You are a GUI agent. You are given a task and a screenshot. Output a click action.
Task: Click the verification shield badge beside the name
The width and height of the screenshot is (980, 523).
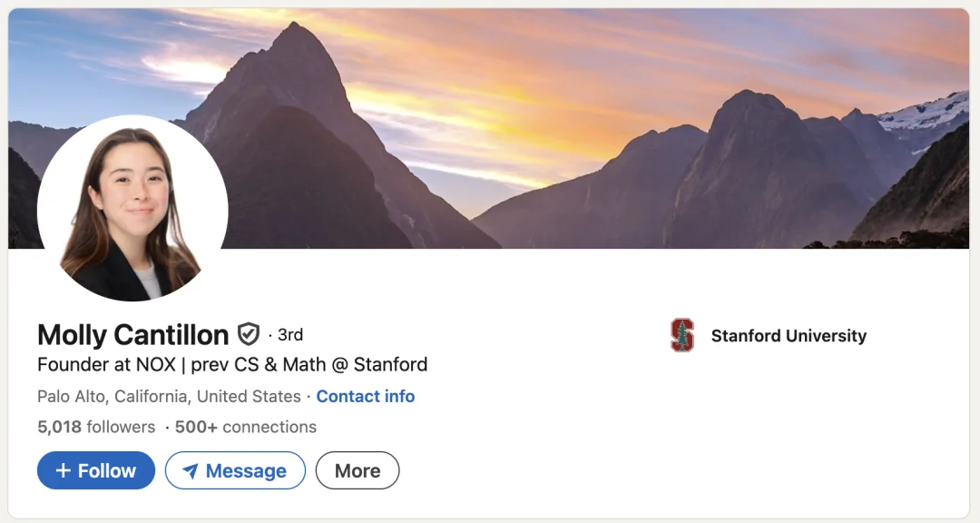coord(248,335)
